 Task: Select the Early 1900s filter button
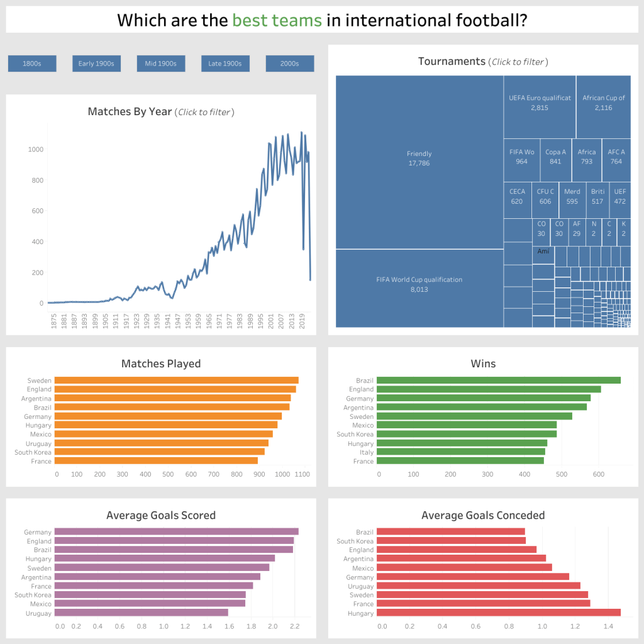point(96,64)
